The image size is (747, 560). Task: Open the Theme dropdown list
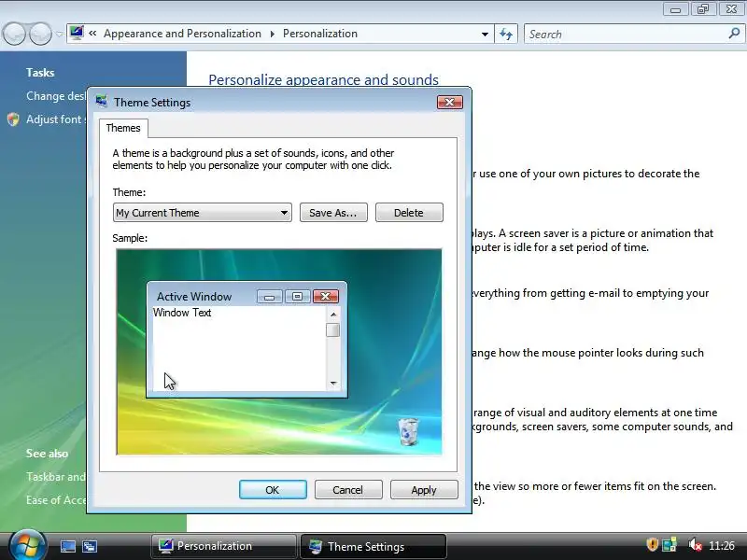[x=202, y=213]
